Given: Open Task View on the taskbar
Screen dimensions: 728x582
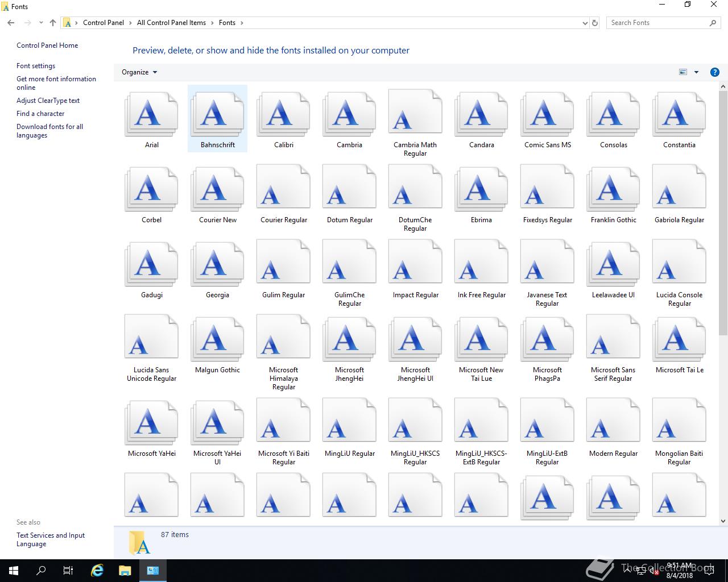Looking at the screenshot, I should pyautogui.click(x=68, y=571).
